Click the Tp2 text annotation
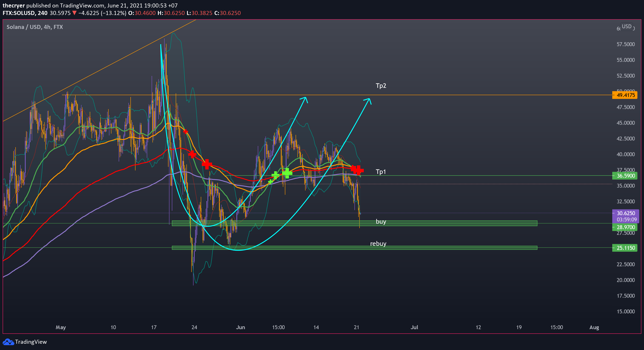 (x=381, y=86)
